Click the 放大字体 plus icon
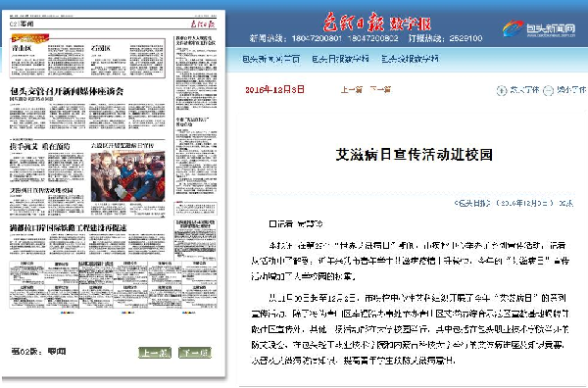588x388 pixels. click(x=502, y=90)
